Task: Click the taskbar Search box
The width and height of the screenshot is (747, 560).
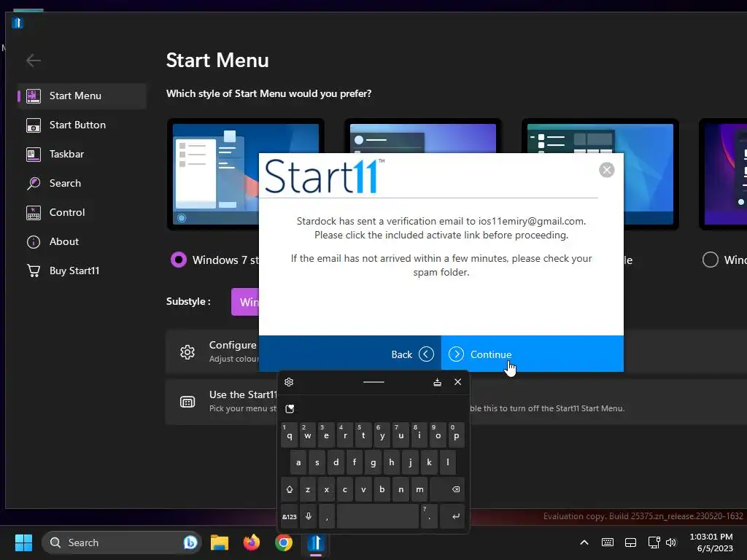Action: pos(122,542)
